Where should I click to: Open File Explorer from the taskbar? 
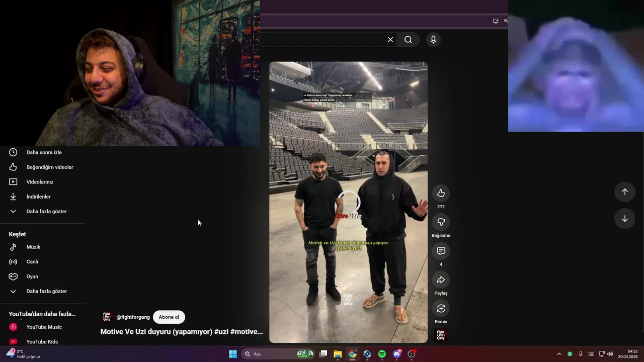(338, 354)
